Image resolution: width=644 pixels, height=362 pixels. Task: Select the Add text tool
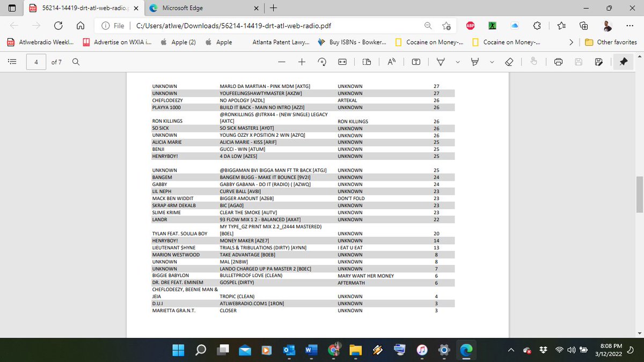point(416,62)
